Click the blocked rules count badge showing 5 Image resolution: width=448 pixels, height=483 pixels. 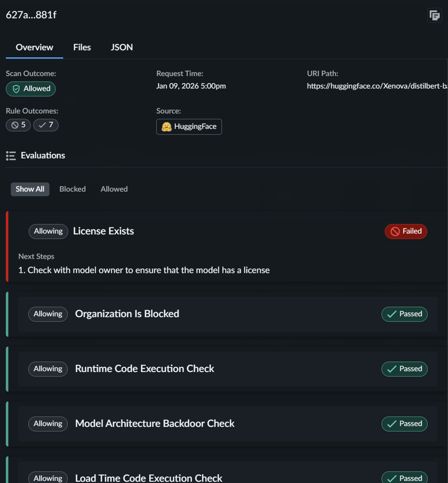point(18,125)
